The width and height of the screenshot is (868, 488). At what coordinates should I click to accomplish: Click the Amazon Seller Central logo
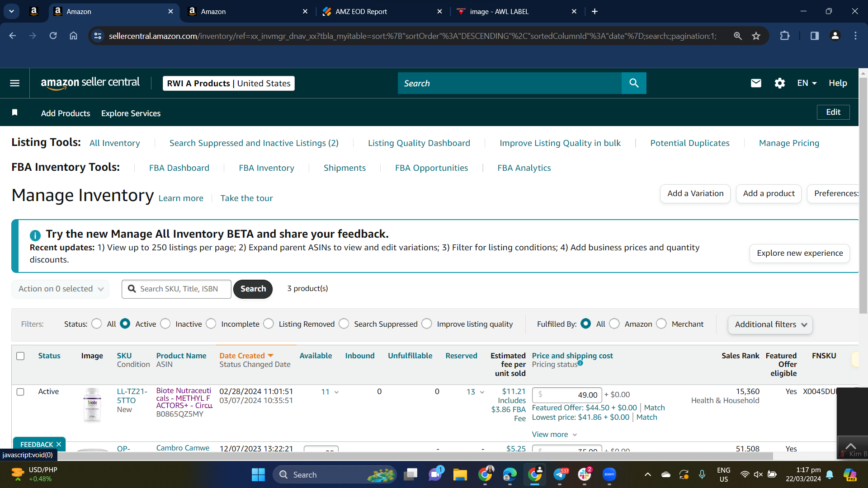(x=90, y=83)
